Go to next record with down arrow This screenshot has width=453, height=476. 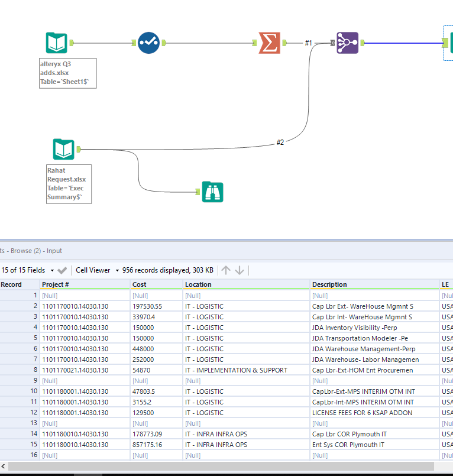click(x=240, y=270)
